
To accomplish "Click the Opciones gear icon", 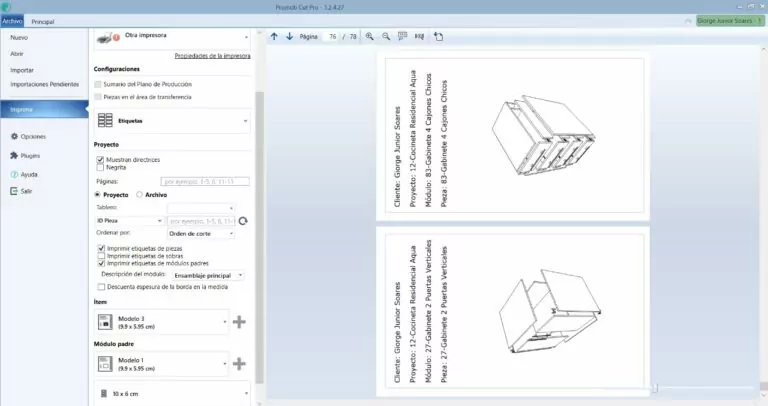I will click(14, 136).
